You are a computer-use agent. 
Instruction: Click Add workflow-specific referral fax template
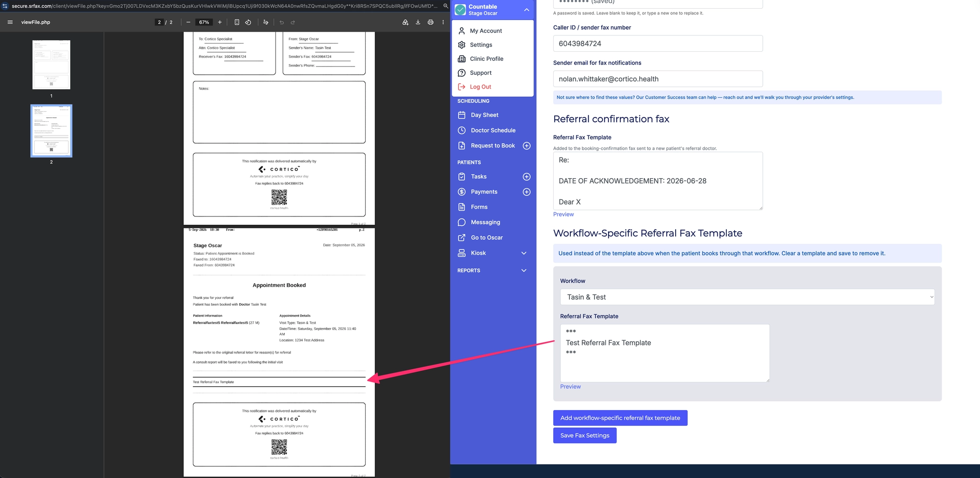tap(620, 418)
